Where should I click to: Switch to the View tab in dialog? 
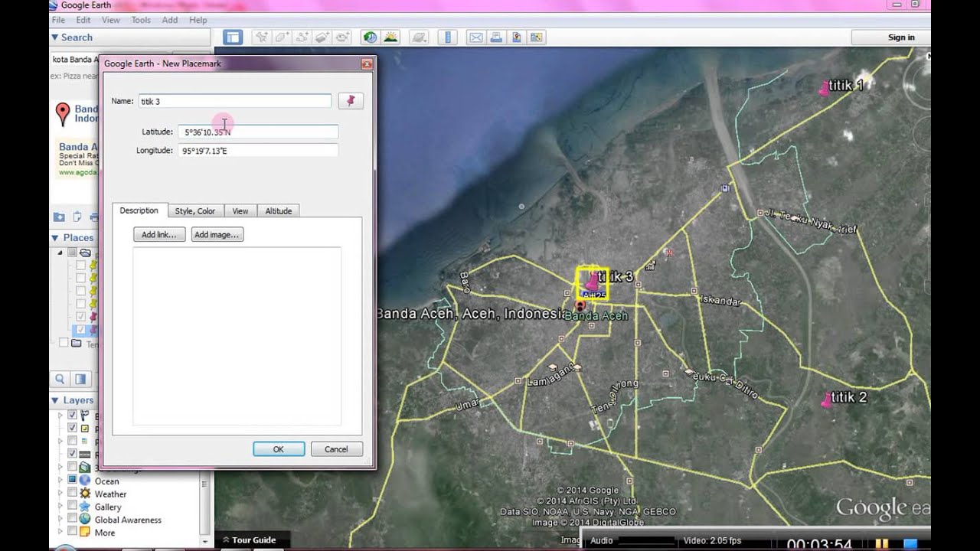(240, 210)
